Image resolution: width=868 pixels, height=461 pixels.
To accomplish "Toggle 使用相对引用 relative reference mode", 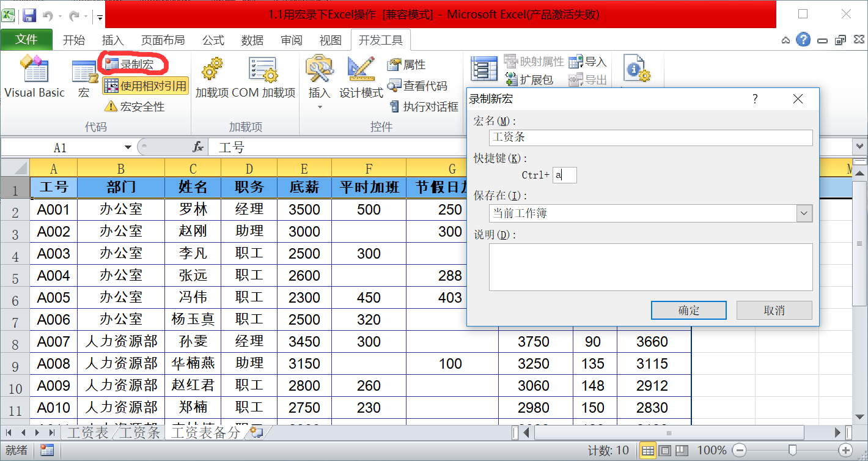I will point(145,86).
